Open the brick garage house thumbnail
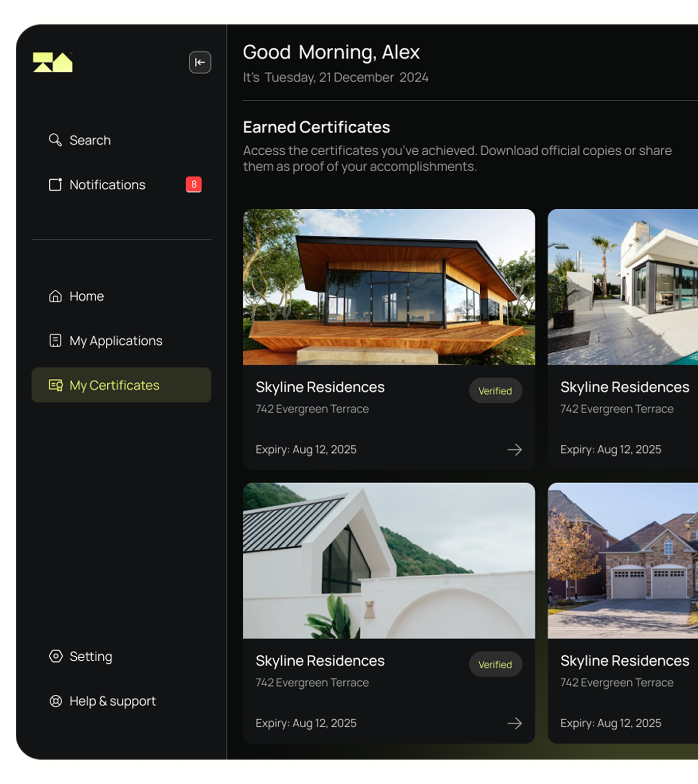The image size is (698, 784). [x=623, y=561]
